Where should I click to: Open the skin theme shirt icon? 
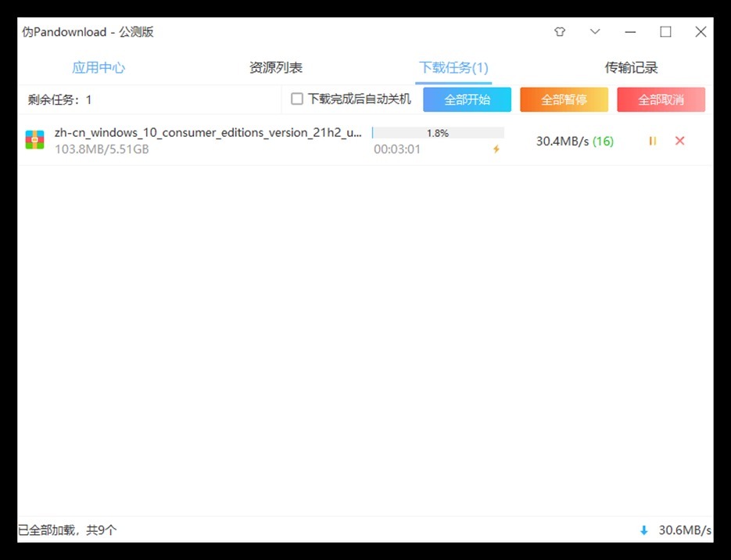click(560, 32)
